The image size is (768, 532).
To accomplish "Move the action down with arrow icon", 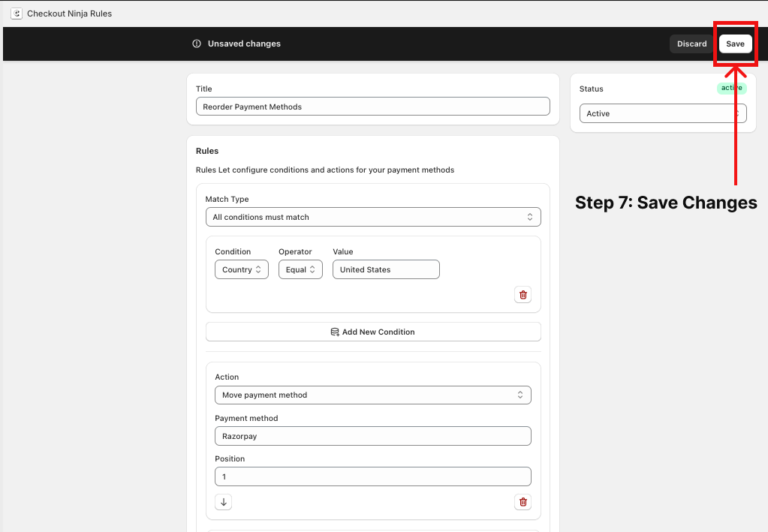I will pos(224,502).
